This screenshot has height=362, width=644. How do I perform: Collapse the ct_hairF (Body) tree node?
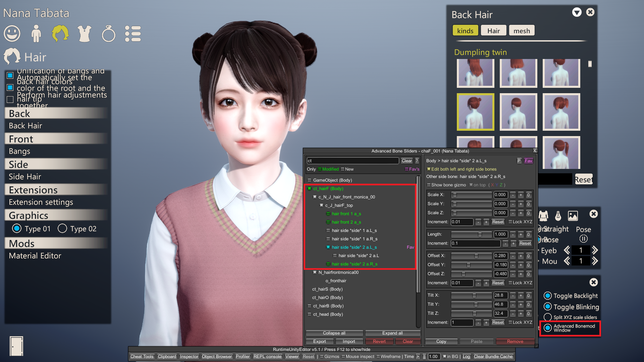pos(309,189)
